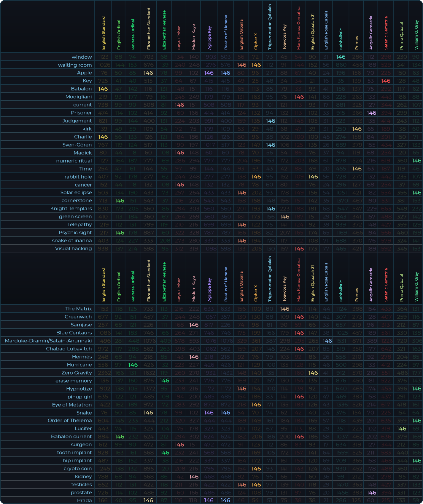Click Kabbalistic column header in first table
This screenshot has width=423, height=504.
point(341,39)
